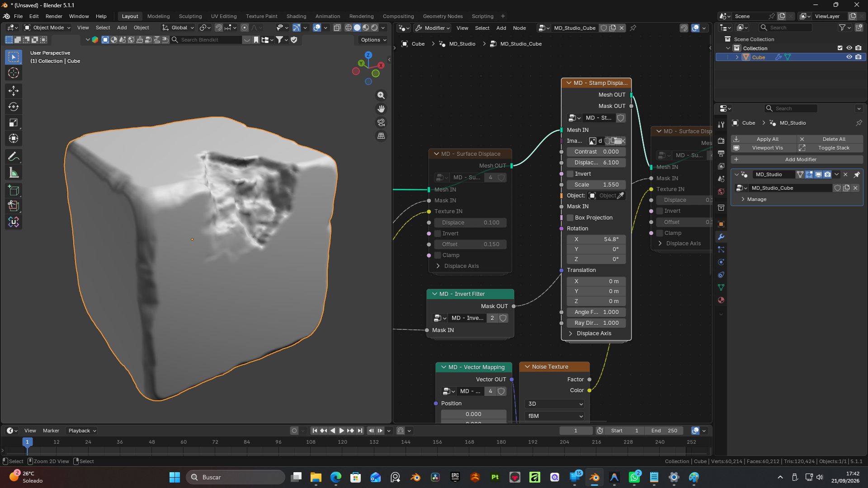Collapse the MD - Invert Filter node
Screen dimensions: 868x488
[x=434, y=294]
